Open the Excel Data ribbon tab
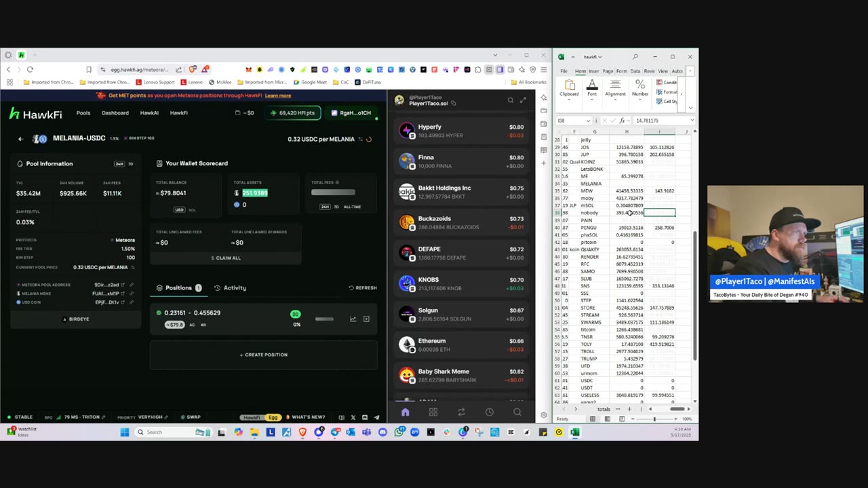This screenshot has height=488, width=868. pos(635,71)
